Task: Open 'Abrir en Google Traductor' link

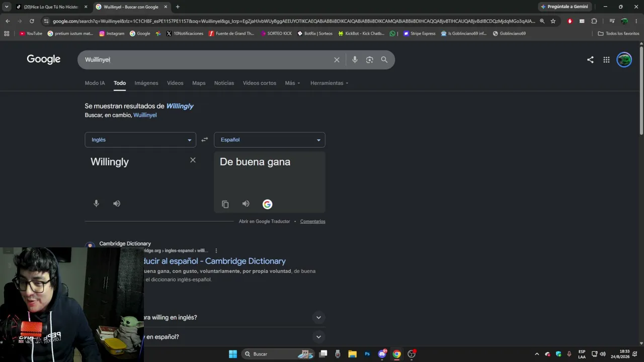Action: pos(265,221)
